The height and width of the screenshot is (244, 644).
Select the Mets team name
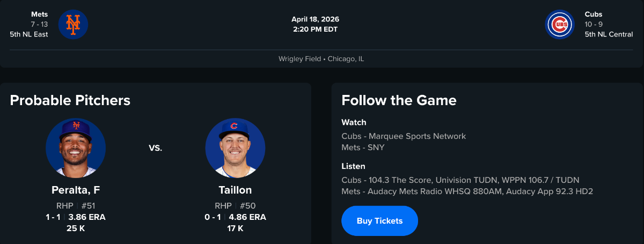click(40, 14)
